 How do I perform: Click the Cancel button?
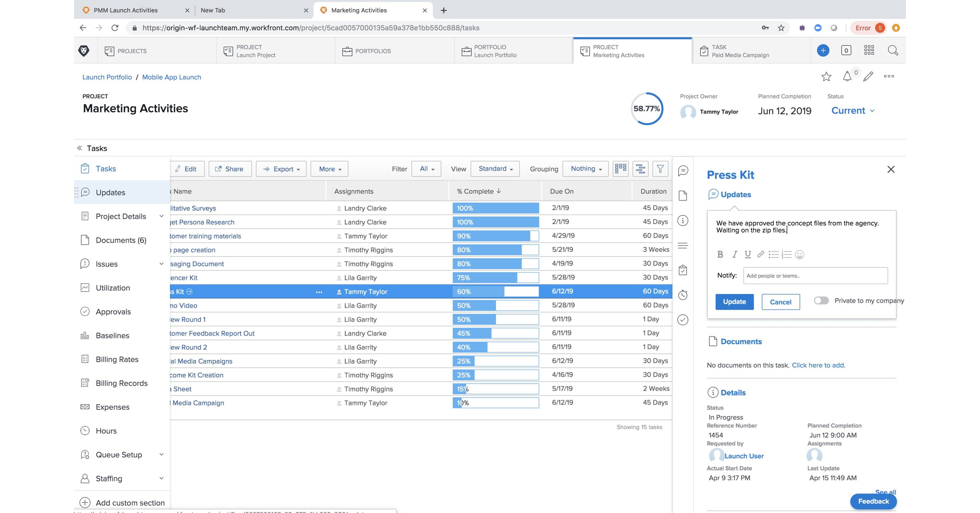(x=780, y=302)
